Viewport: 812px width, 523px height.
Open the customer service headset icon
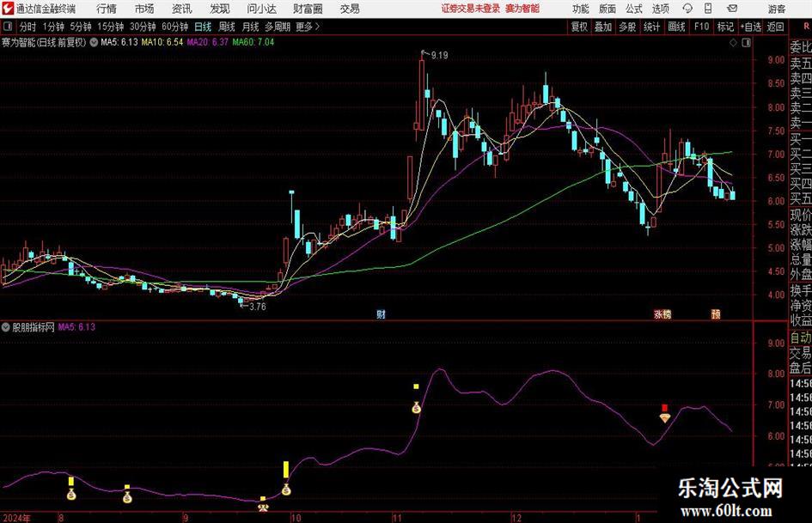pyautogui.click(x=687, y=9)
